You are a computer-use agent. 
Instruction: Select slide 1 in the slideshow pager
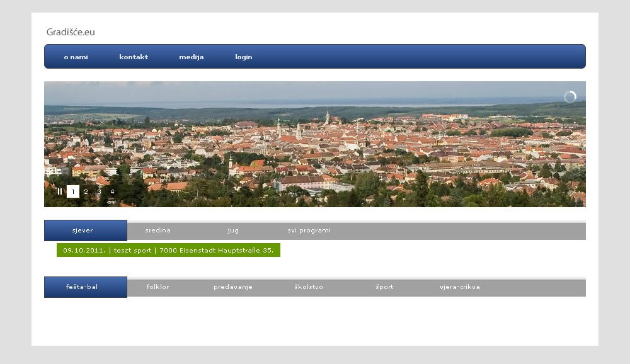point(72,191)
